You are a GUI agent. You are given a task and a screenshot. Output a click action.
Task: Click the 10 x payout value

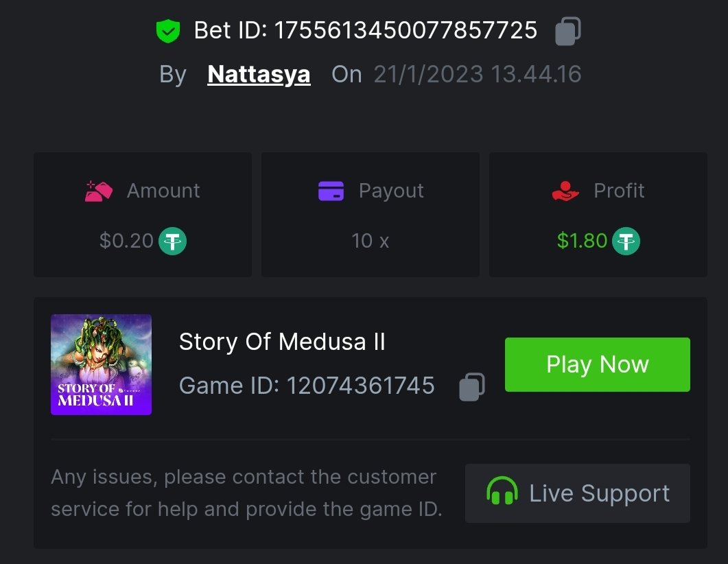coord(370,241)
